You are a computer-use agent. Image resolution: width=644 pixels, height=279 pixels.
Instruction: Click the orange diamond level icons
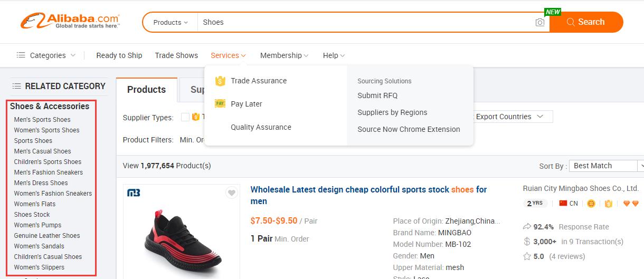click(631, 203)
